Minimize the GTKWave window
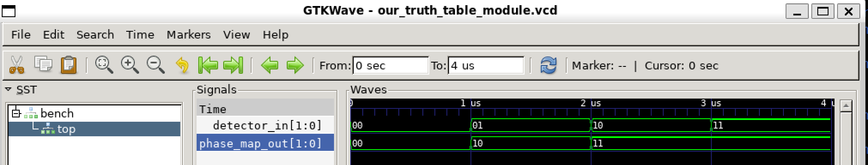 [798, 12]
